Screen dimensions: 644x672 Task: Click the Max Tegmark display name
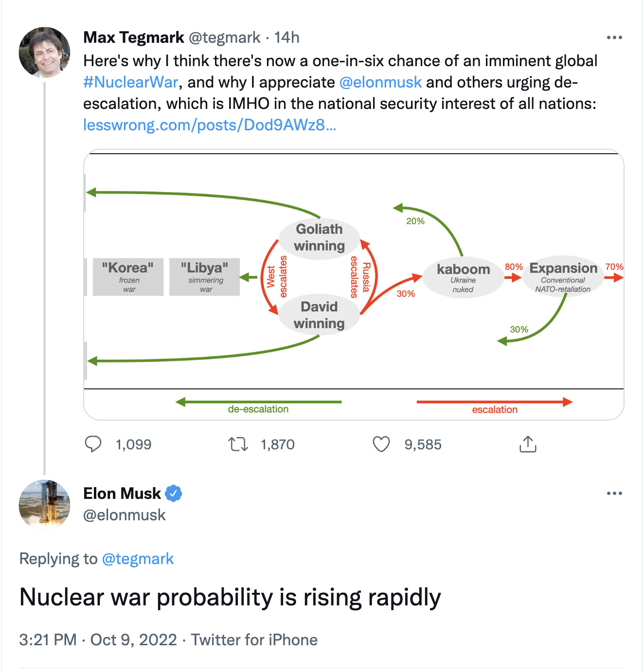pyautogui.click(x=134, y=37)
